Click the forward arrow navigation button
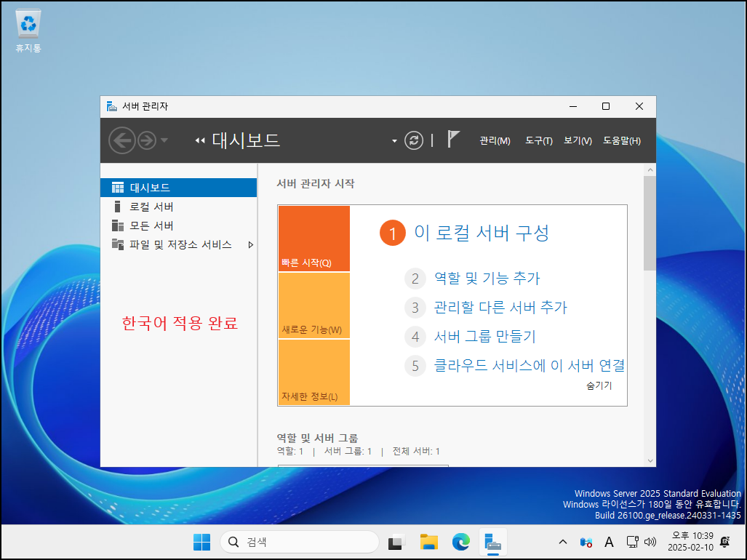This screenshot has height=560, width=747. point(147,140)
